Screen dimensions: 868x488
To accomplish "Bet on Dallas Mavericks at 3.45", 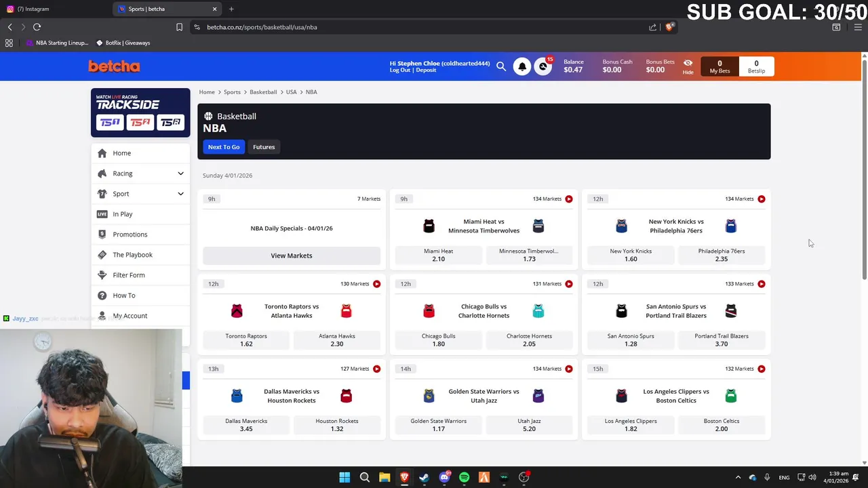I will pyautogui.click(x=246, y=424).
